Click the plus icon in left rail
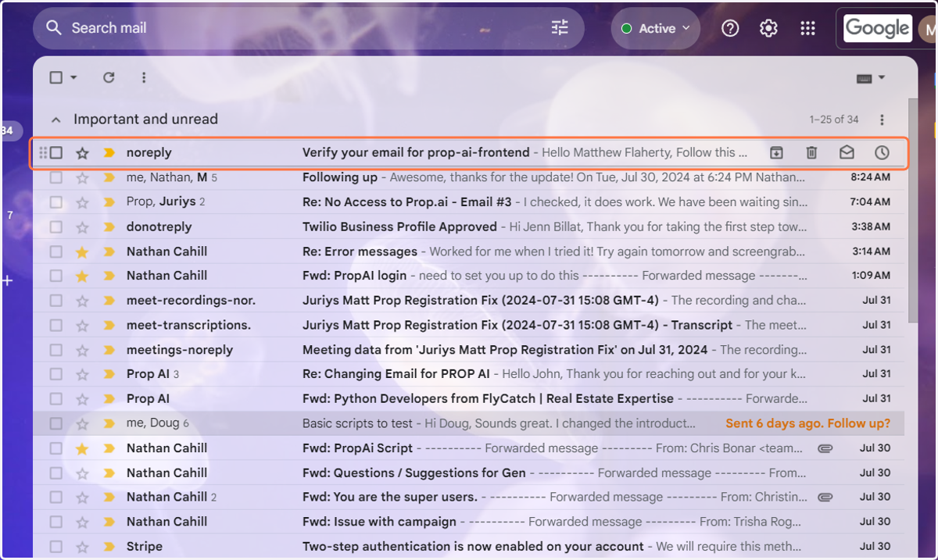Image resolution: width=938 pixels, height=560 pixels. point(8,280)
